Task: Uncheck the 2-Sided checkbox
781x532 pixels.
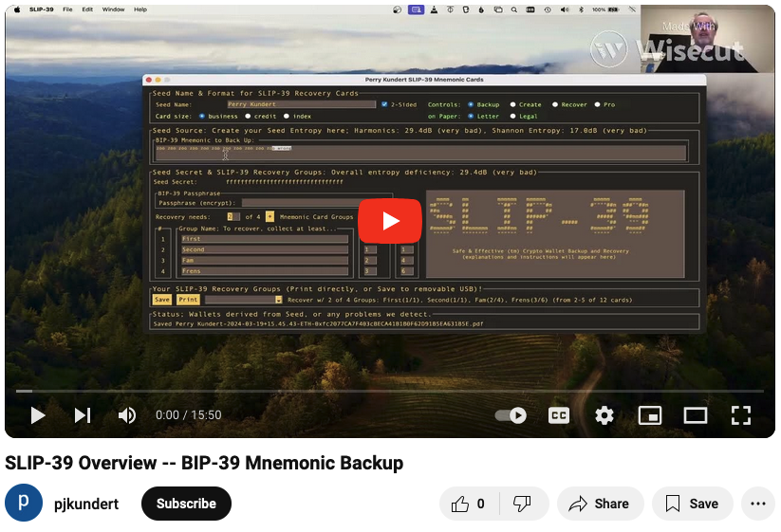Action: pyautogui.click(x=384, y=104)
